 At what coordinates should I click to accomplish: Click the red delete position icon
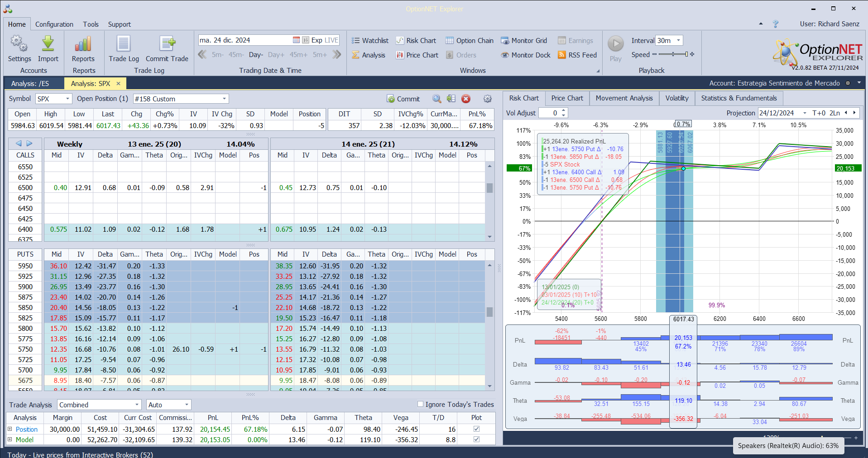[466, 99]
